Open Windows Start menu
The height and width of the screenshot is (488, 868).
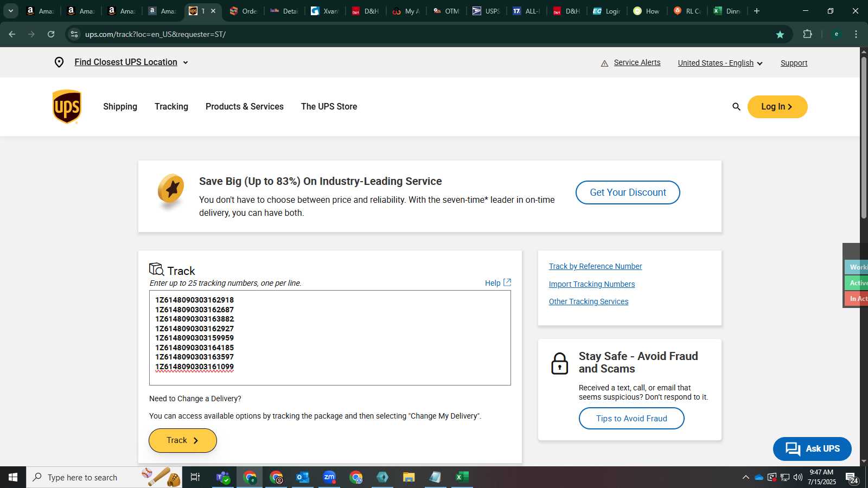pyautogui.click(x=13, y=477)
